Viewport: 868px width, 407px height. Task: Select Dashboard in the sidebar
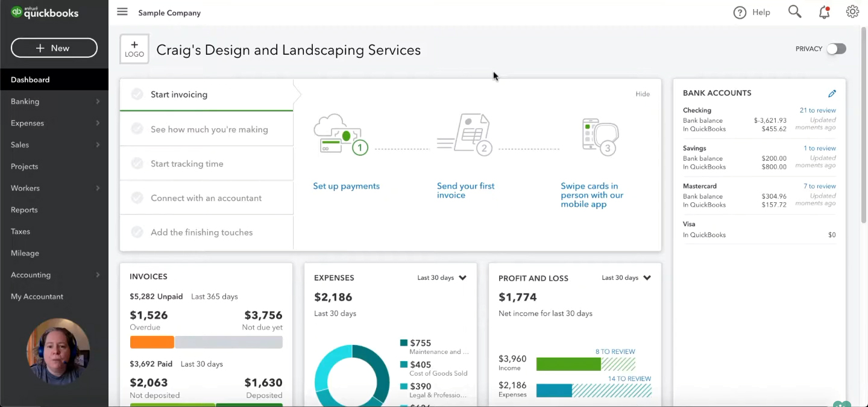tap(54, 79)
